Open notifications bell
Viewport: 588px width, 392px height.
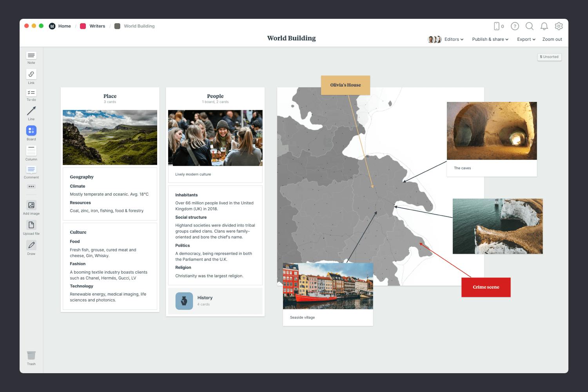pyautogui.click(x=544, y=26)
